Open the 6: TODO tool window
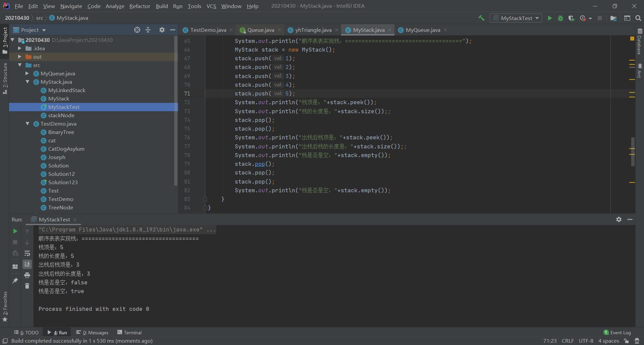The image size is (644, 345). pyautogui.click(x=26, y=333)
